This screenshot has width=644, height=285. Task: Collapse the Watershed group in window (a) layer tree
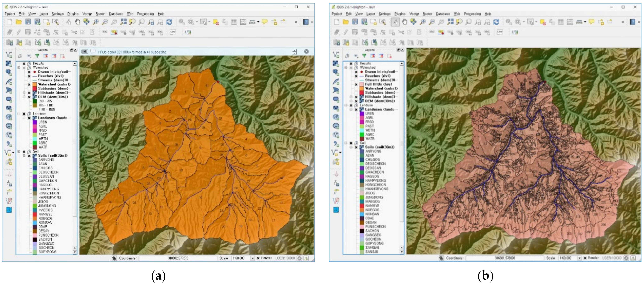pos(19,68)
